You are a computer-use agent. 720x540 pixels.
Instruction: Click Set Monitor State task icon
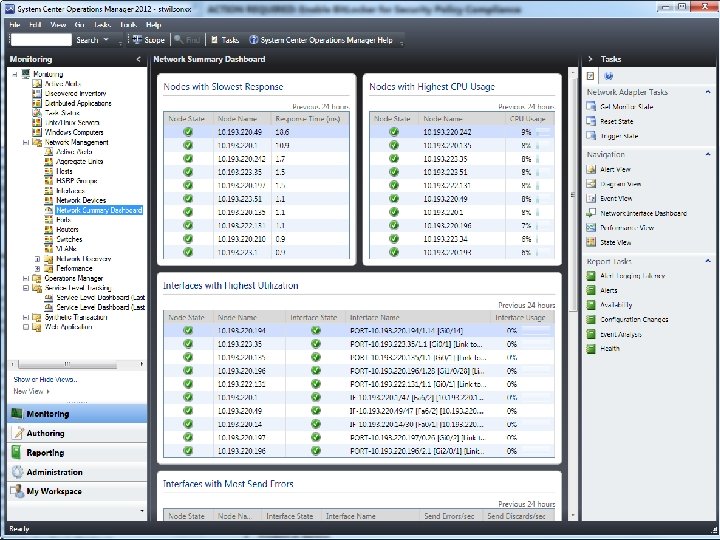[x=591, y=107]
